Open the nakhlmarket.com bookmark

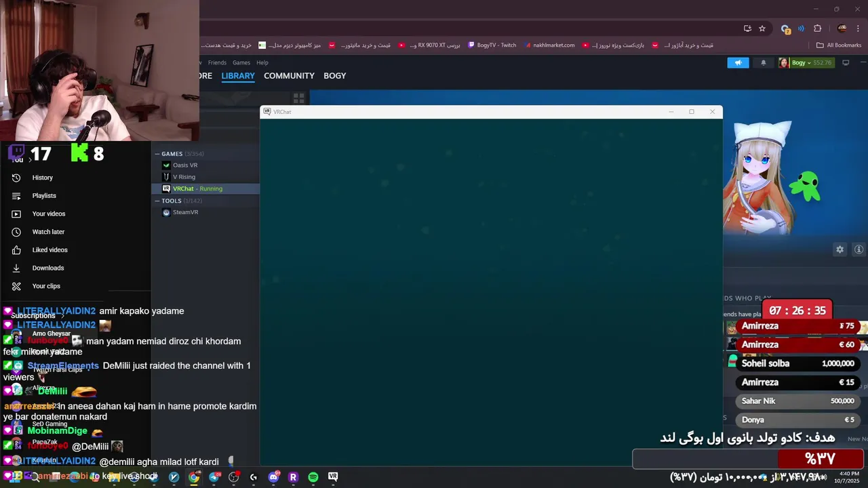549,45
